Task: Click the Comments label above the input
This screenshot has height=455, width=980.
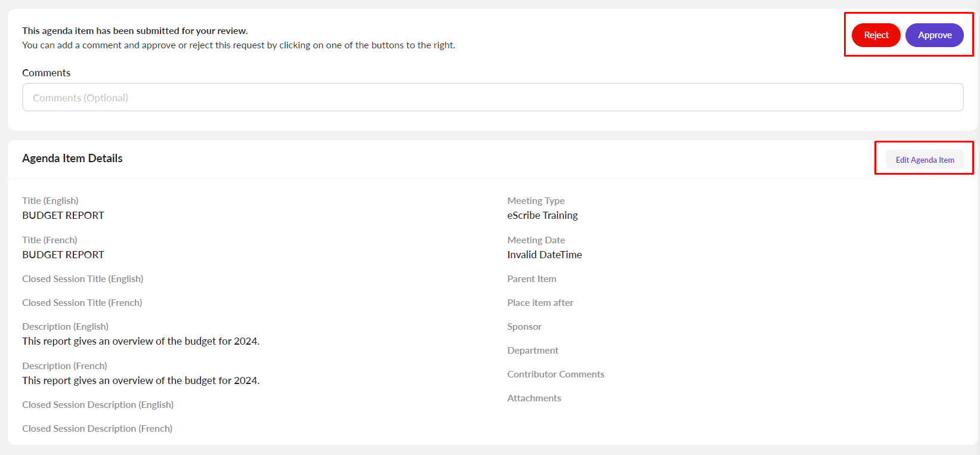Action: (x=46, y=73)
